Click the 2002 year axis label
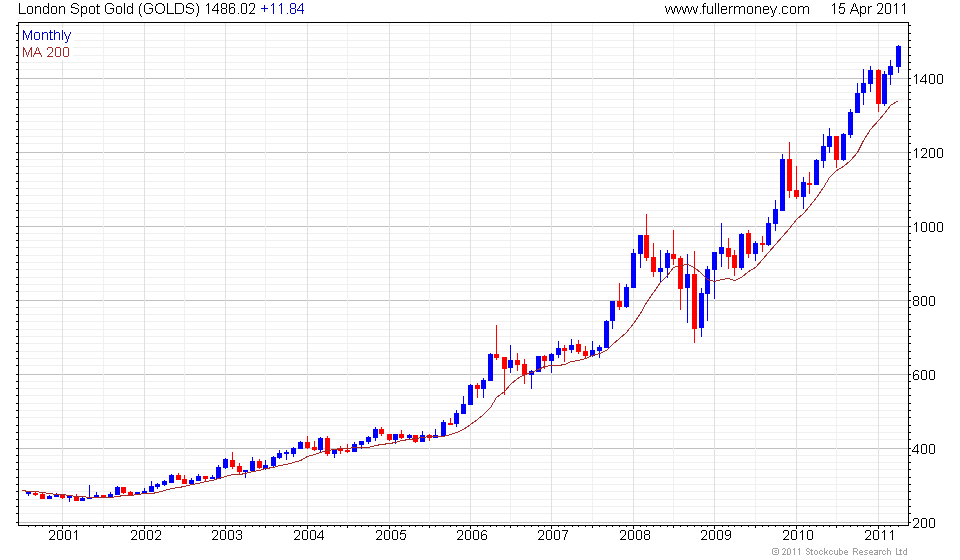Image resolution: width=960 pixels, height=560 pixels. [146, 536]
